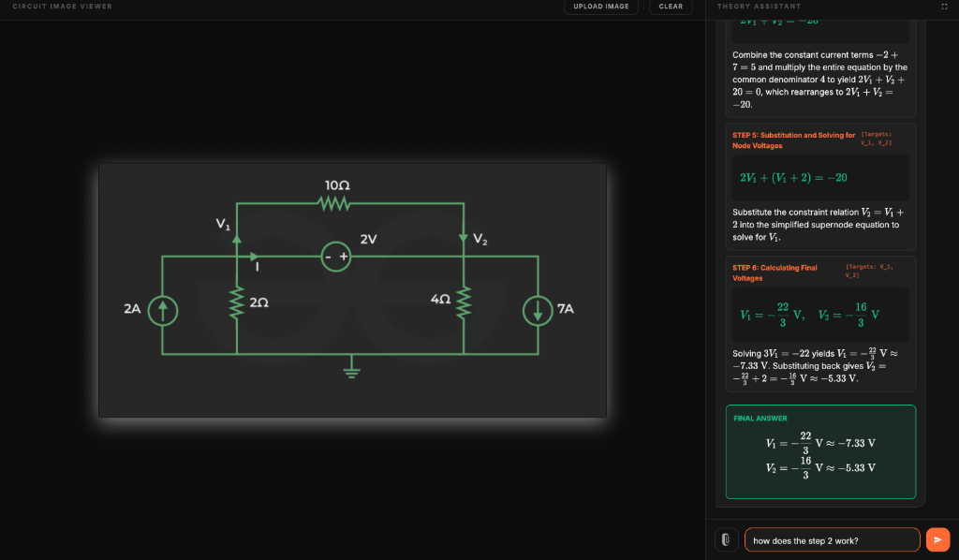Click the Step 6 Targets tag
Screen dimensions: 959x560
coord(869,271)
